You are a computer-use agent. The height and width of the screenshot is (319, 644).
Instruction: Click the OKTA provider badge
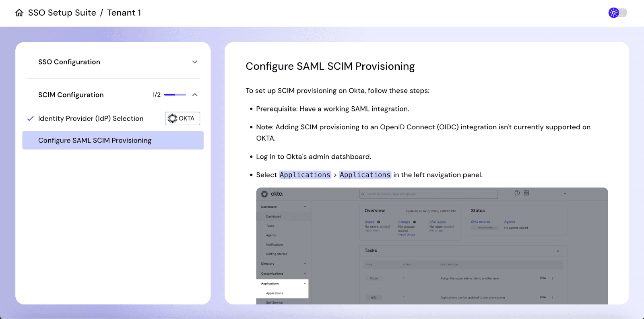tap(182, 118)
